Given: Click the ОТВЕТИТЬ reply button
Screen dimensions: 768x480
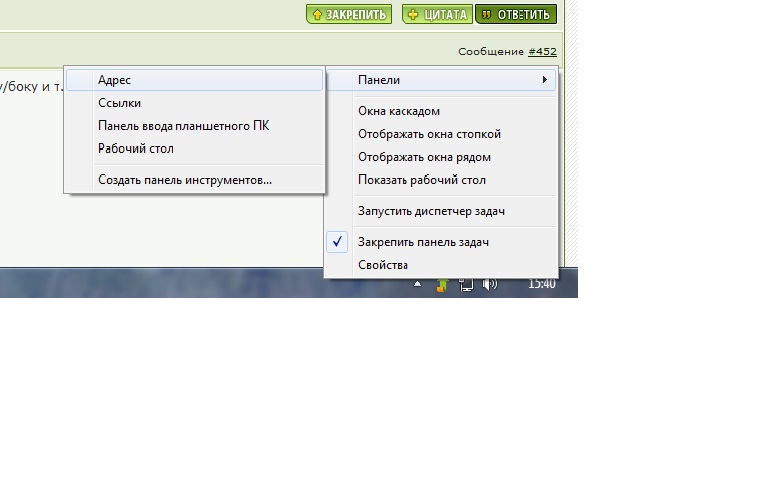Looking at the screenshot, I should 515,14.
